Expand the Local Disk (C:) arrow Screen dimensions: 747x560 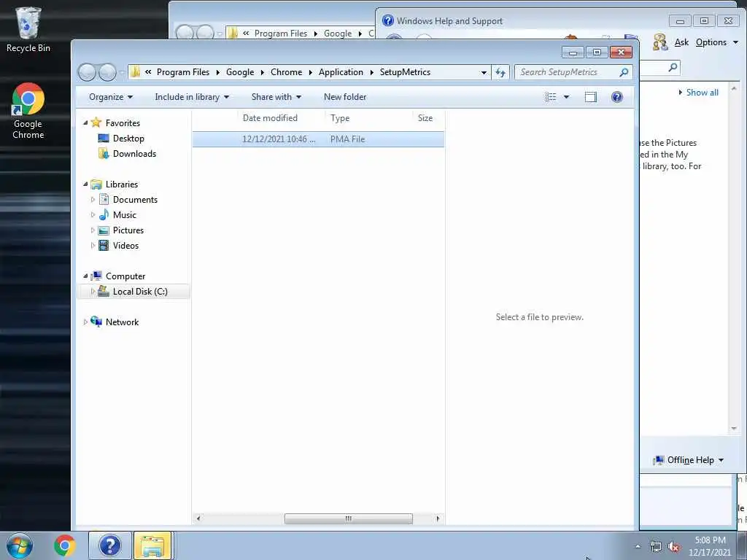pyautogui.click(x=93, y=292)
